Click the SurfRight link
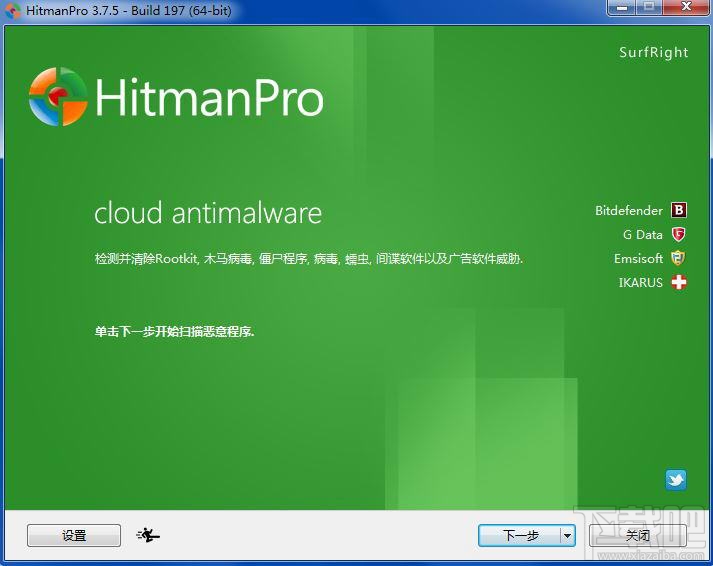The image size is (713, 566). pos(653,53)
